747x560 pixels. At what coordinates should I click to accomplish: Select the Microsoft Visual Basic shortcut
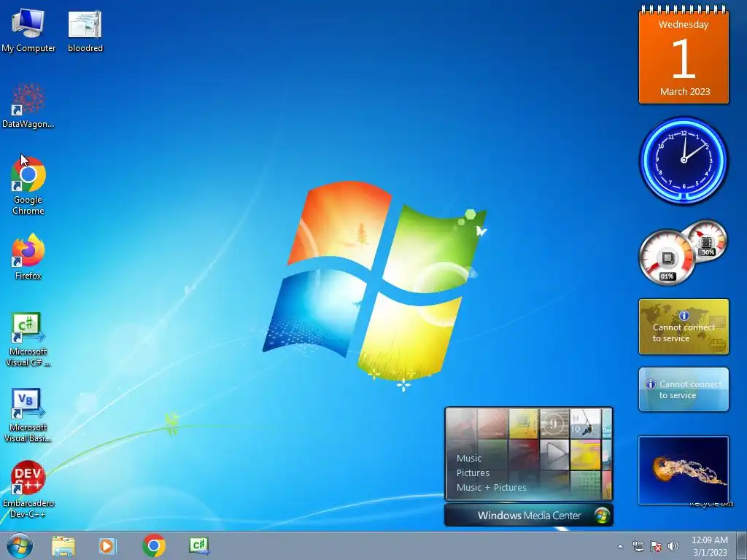28,415
